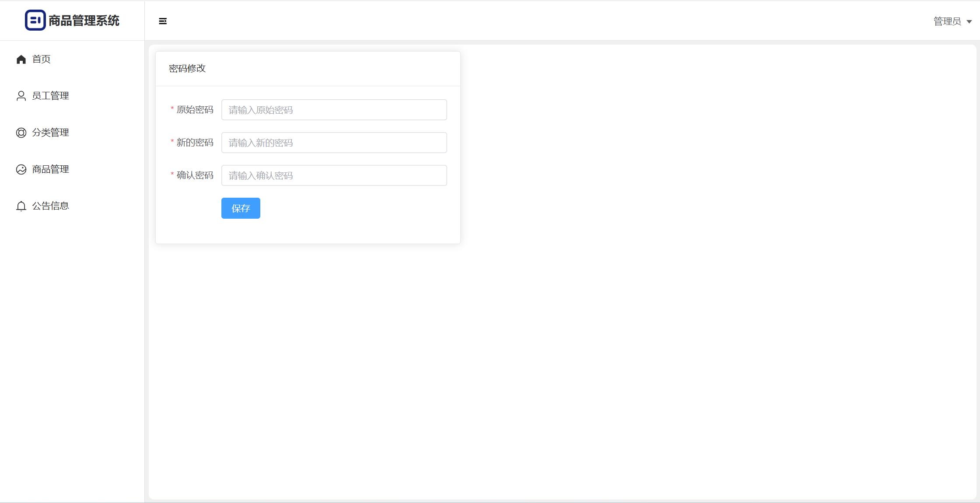Click the user icon beside 员工管理
Viewport: 980px width, 503px height.
[x=21, y=96]
